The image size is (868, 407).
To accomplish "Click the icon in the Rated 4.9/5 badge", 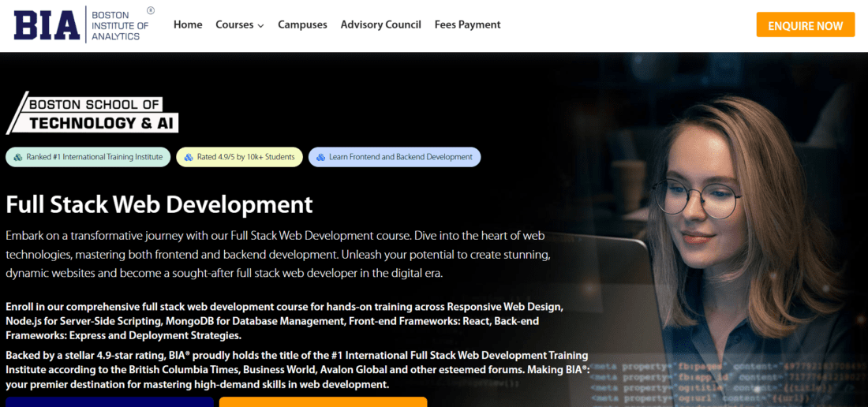I will 189,157.
